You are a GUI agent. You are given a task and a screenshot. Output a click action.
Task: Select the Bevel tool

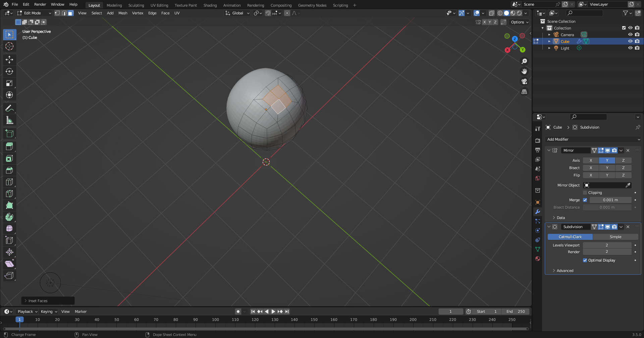pos(9,170)
